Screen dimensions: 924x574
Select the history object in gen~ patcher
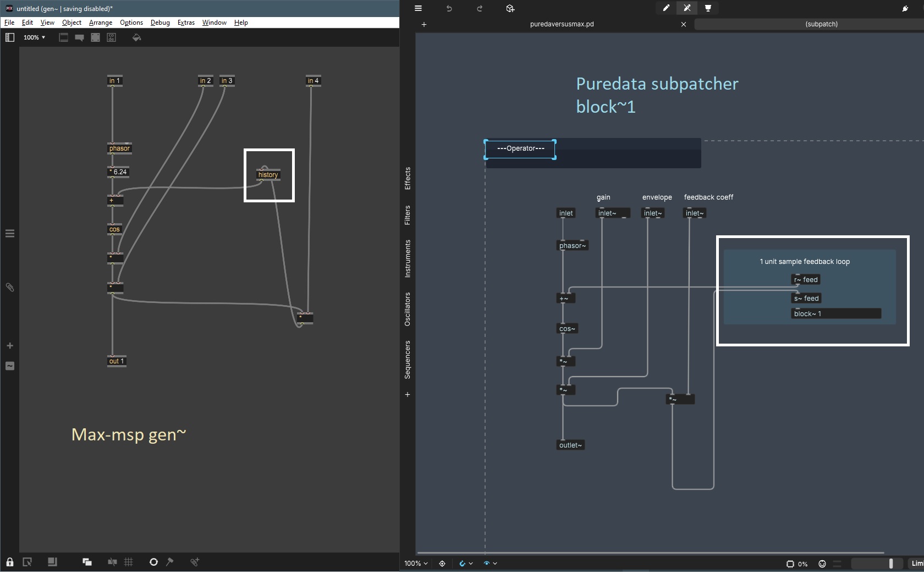tap(268, 175)
